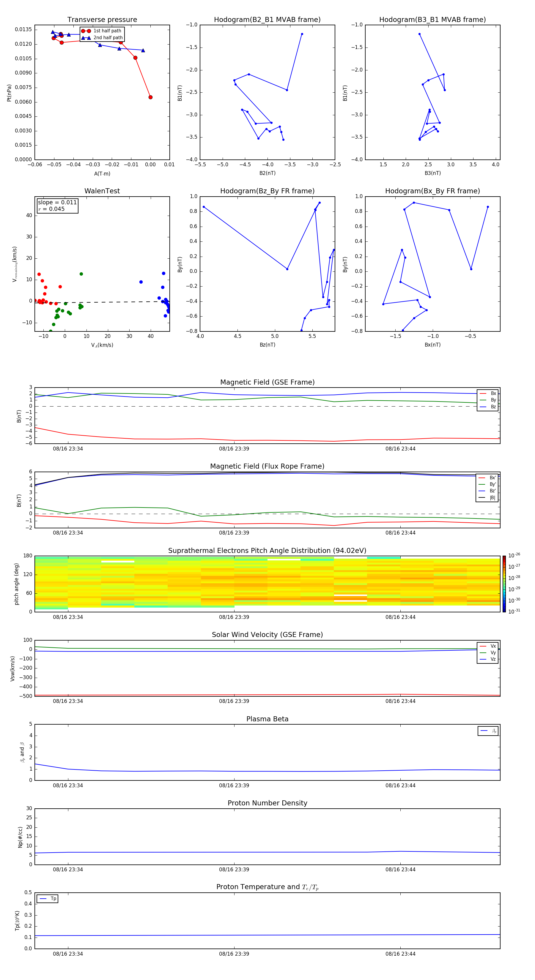This screenshot has height=980, width=535.
Task: Click the βp legend in Plasma Beta
Action: (488, 731)
